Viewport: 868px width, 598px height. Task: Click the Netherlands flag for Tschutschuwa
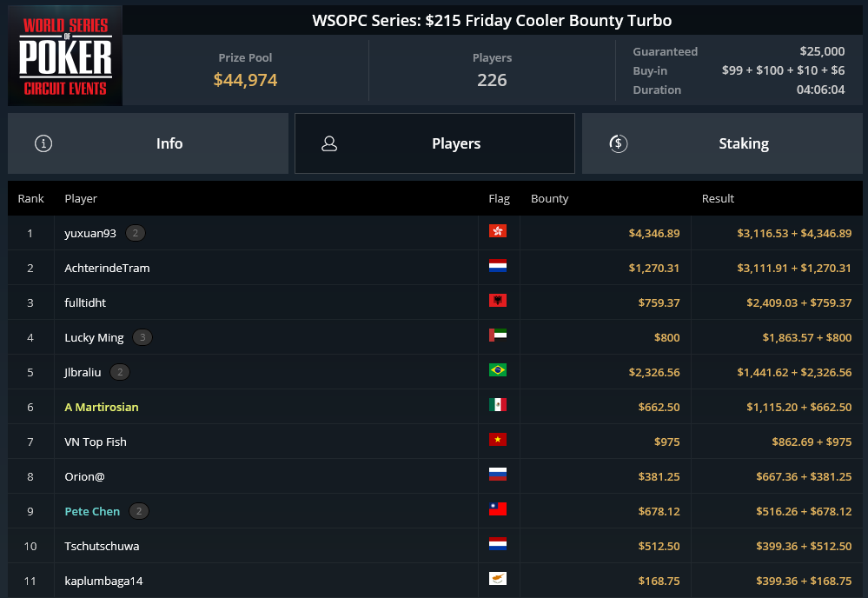tap(498, 544)
